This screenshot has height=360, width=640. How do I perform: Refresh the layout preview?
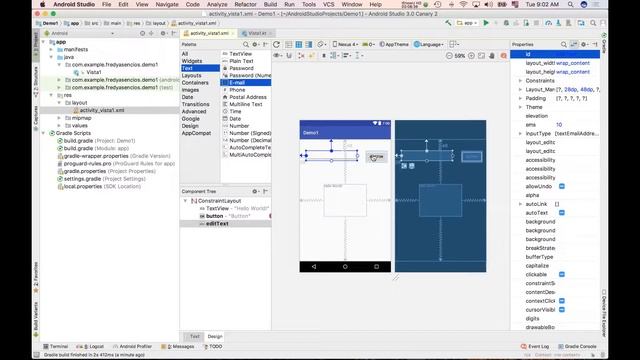point(276,44)
